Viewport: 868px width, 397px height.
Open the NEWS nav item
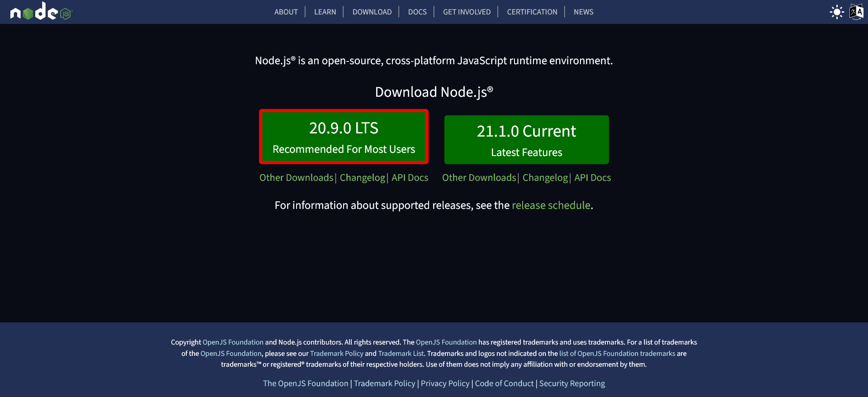(x=584, y=12)
